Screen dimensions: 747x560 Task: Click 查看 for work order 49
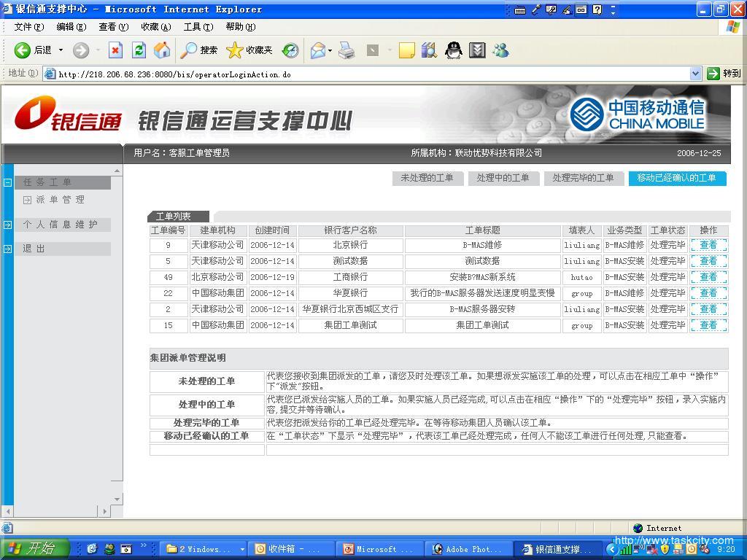[x=708, y=277]
